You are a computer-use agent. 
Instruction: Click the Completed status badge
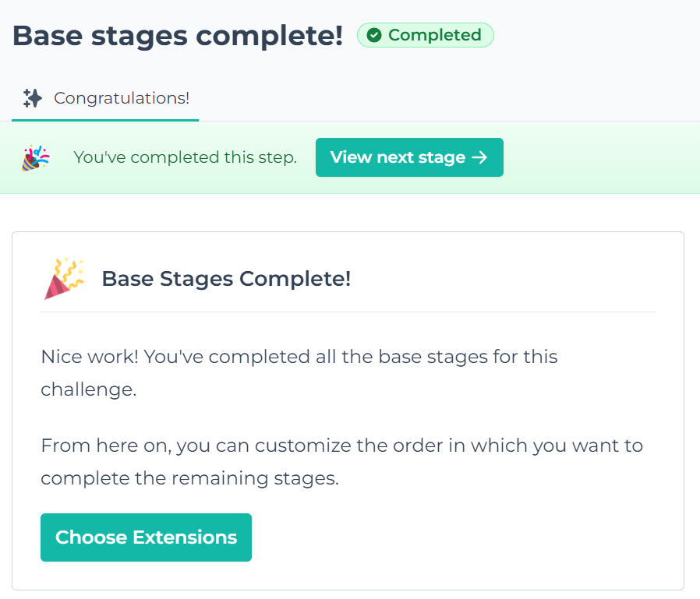(x=426, y=35)
